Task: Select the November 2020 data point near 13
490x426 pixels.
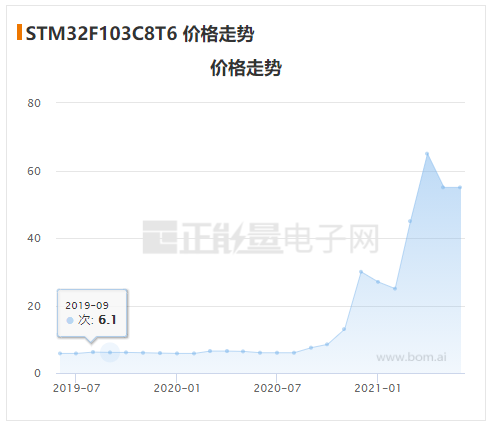Action: (x=344, y=329)
